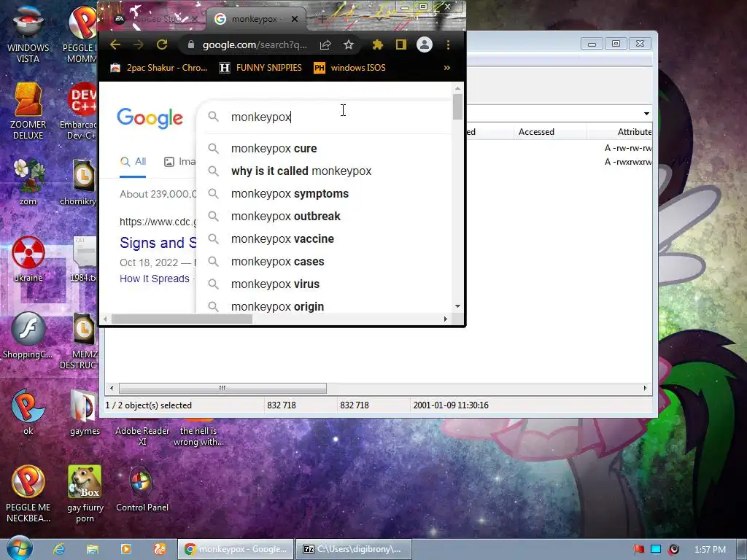
Task: Click the taskbar clock showing 1:57 PM
Action: tap(710, 550)
